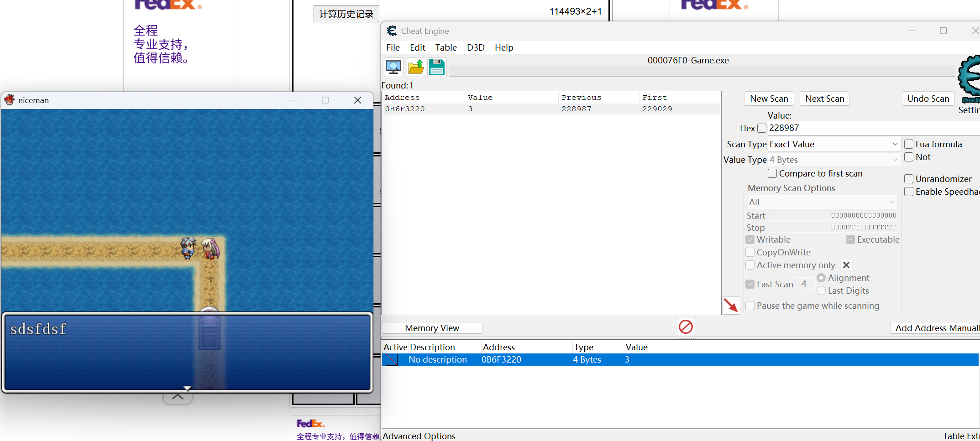Click the Previous column header
This screenshot has height=441, width=980.
[598, 98]
